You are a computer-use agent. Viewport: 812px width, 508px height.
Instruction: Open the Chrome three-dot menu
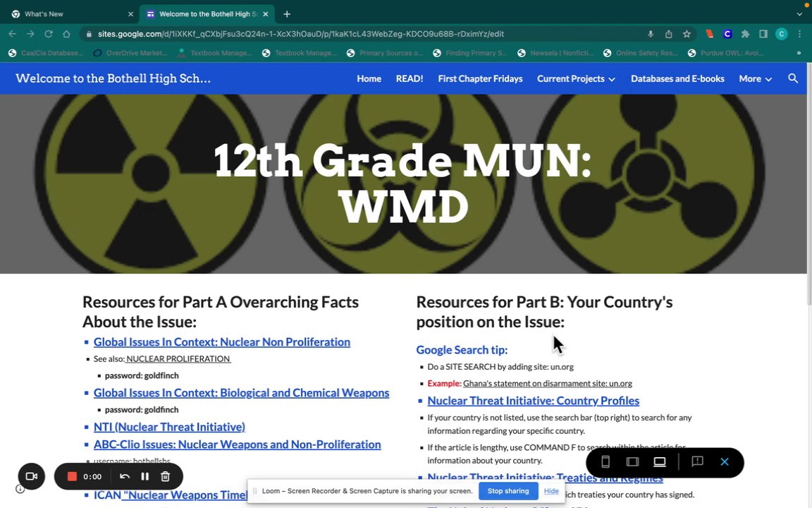click(x=799, y=34)
